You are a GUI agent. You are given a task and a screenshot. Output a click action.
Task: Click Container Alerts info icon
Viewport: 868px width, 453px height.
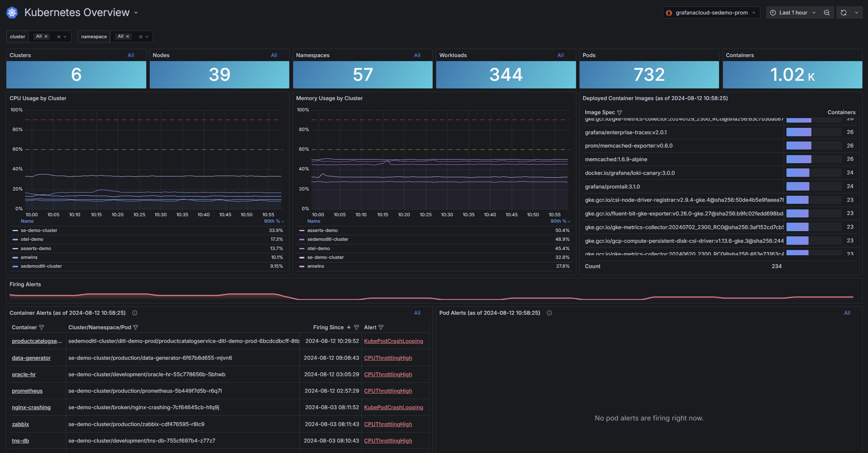click(135, 313)
